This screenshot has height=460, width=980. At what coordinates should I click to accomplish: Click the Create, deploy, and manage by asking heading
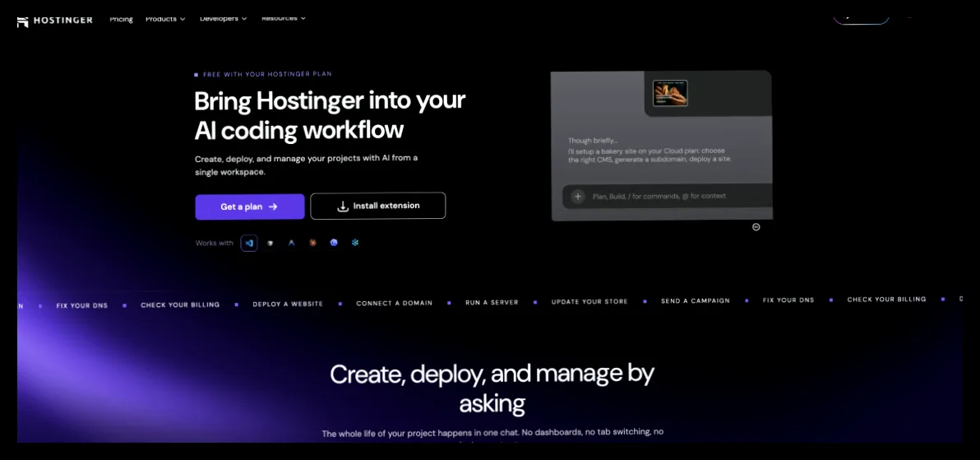click(492, 388)
